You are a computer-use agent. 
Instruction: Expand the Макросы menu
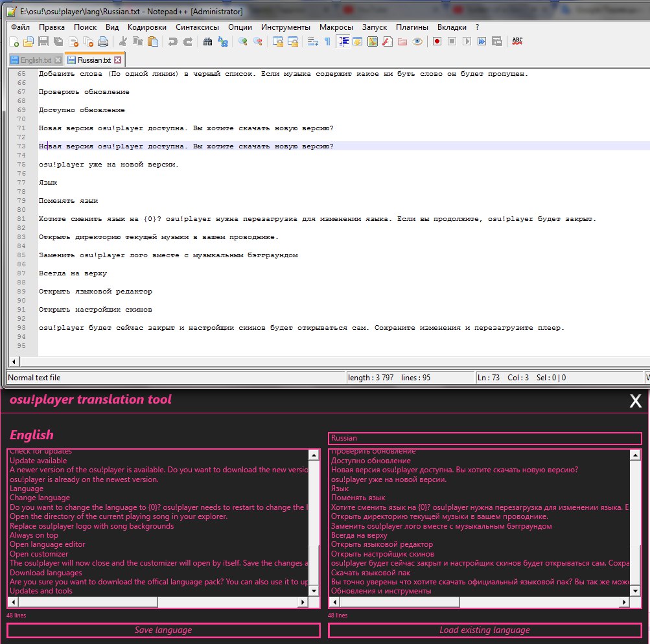[x=336, y=27]
